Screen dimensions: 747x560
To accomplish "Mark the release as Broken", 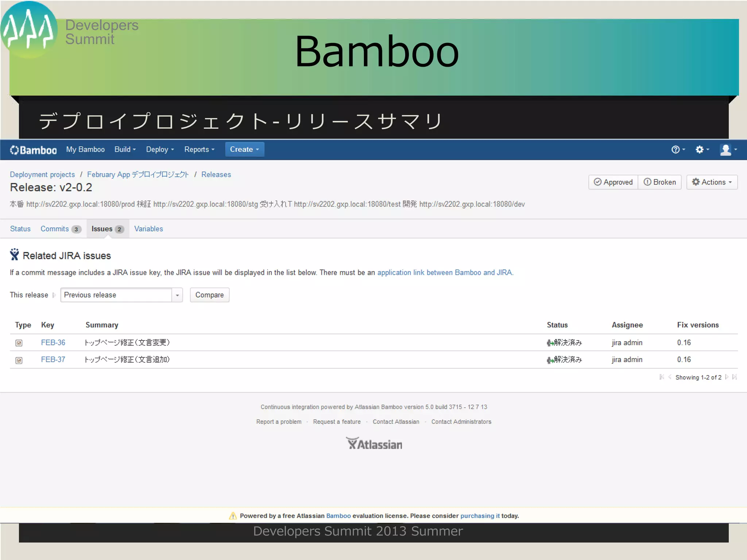I will click(659, 182).
